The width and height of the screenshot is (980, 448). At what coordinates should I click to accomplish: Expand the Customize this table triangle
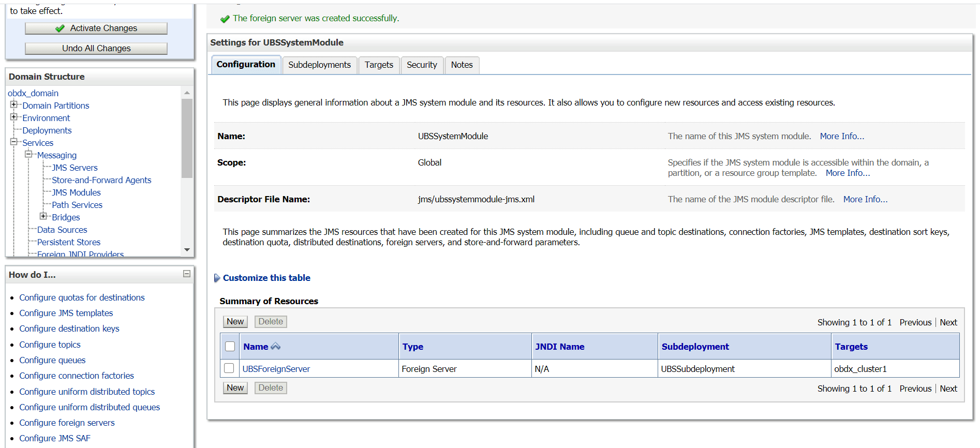[x=217, y=278]
